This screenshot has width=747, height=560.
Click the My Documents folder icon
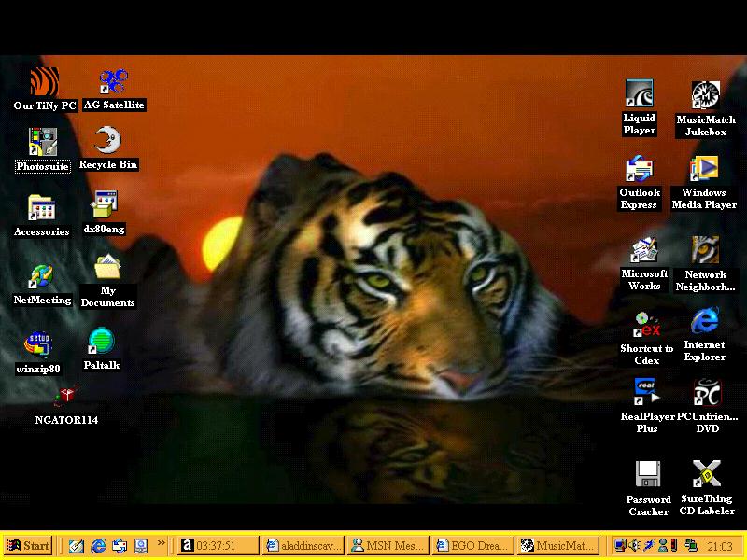click(x=107, y=269)
